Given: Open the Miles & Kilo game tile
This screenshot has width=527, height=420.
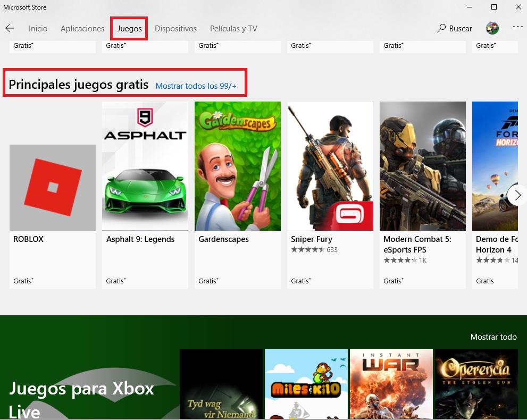Looking at the screenshot, I should [306, 384].
